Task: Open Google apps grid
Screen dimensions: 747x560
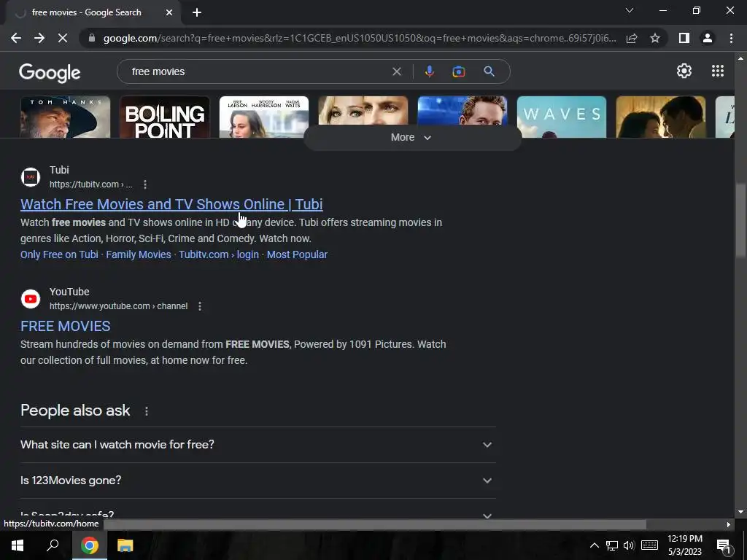Action: (x=718, y=71)
